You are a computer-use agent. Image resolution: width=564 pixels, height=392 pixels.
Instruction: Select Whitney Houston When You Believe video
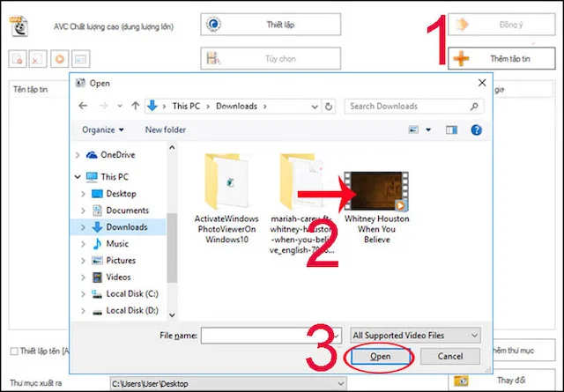[x=376, y=208]
